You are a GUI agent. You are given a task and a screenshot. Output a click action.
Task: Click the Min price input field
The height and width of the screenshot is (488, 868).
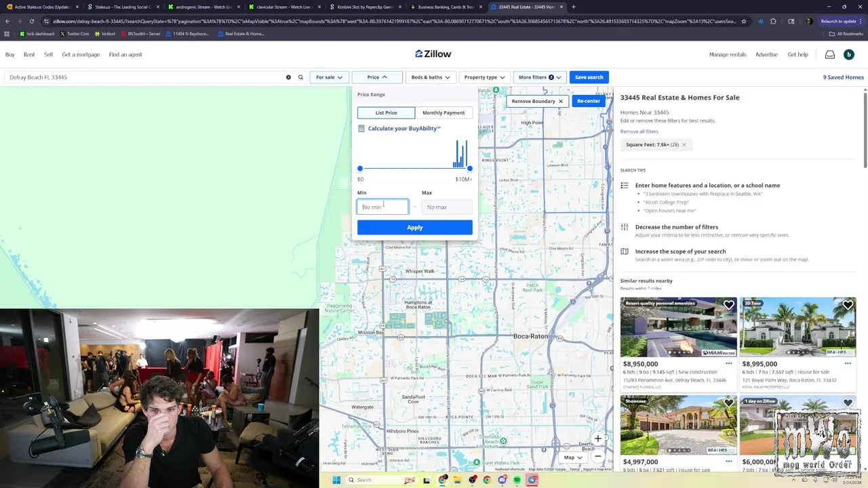(x=382, y=207)
